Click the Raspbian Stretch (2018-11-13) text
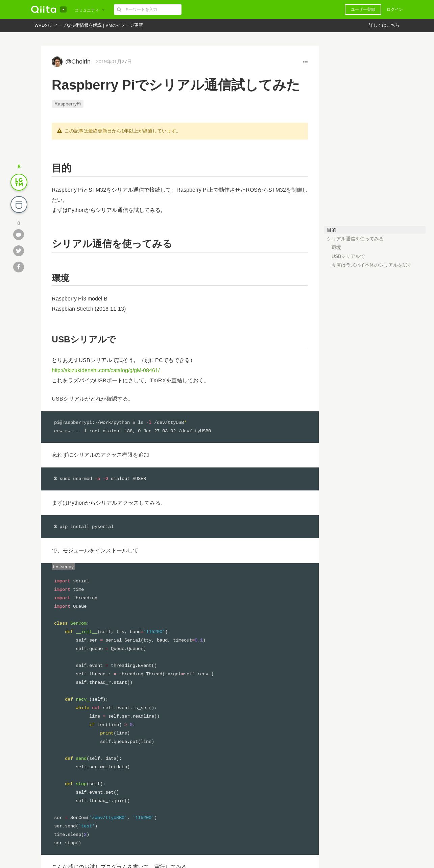Screen dimensions: 434x868 click(x=89, y=309)
